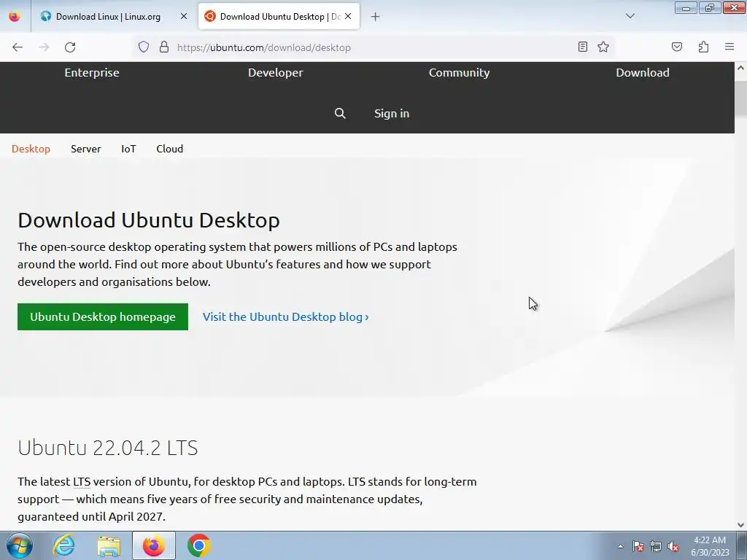
Task: Click the site search magnifier icon
Action: pyautogui.click(x=340, y=113)
